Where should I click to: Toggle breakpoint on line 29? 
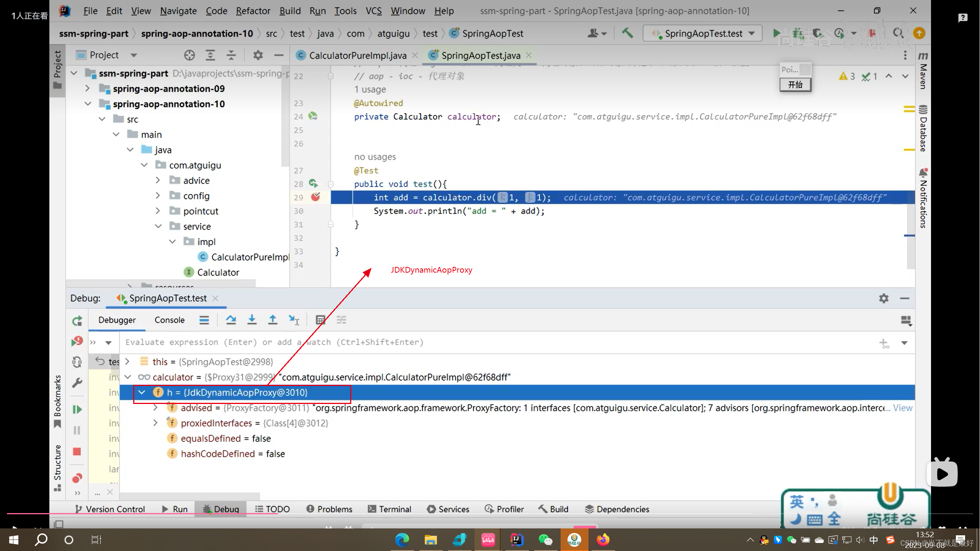tap(315, 197)
